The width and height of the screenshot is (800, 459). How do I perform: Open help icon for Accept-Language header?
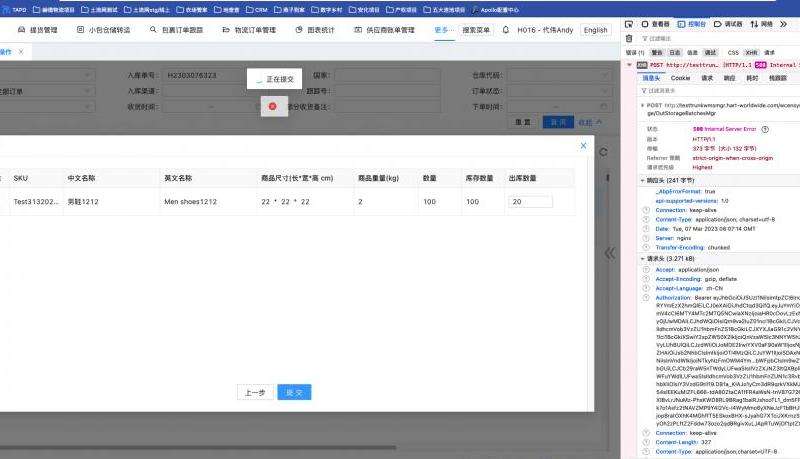tap(646, 288)
